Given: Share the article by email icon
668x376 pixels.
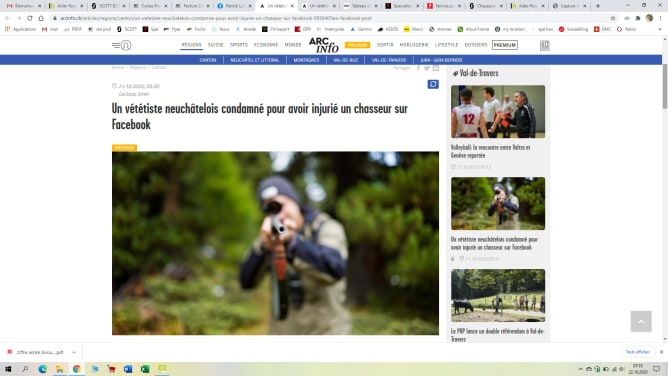Looking at the screenshot, I should [435, 68].
